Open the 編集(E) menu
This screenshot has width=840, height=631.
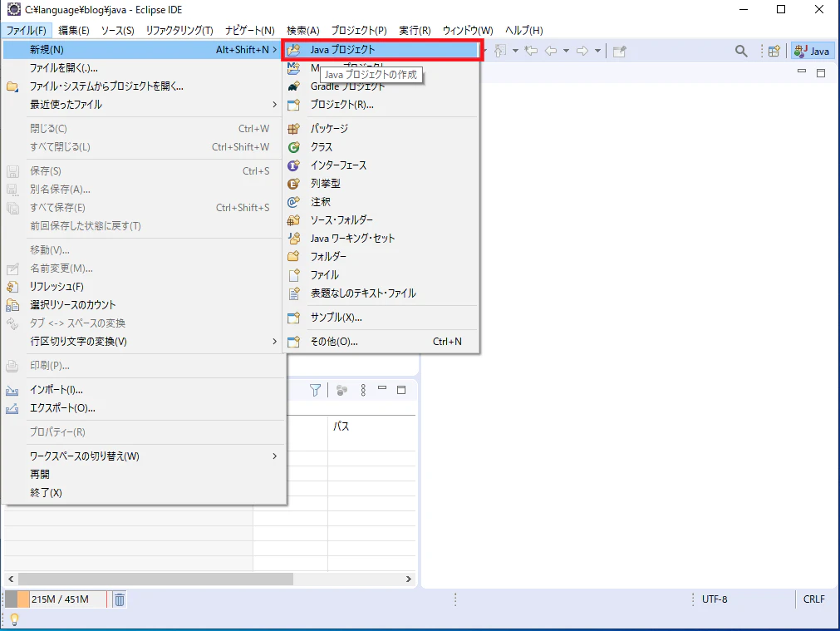[x=74, y=31]
